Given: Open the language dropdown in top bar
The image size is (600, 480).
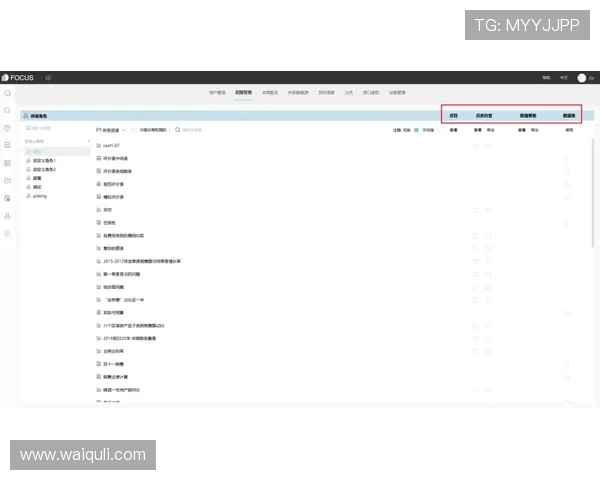Looking at the screenshot, I should [x=564, y=77].
